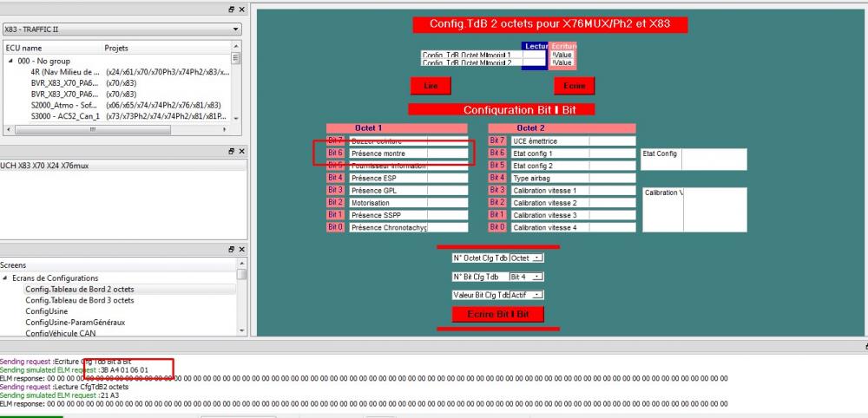Screen dimensions: 868x418
Task: Close the UCH X83 ECU panel
Action: point(241,151)
